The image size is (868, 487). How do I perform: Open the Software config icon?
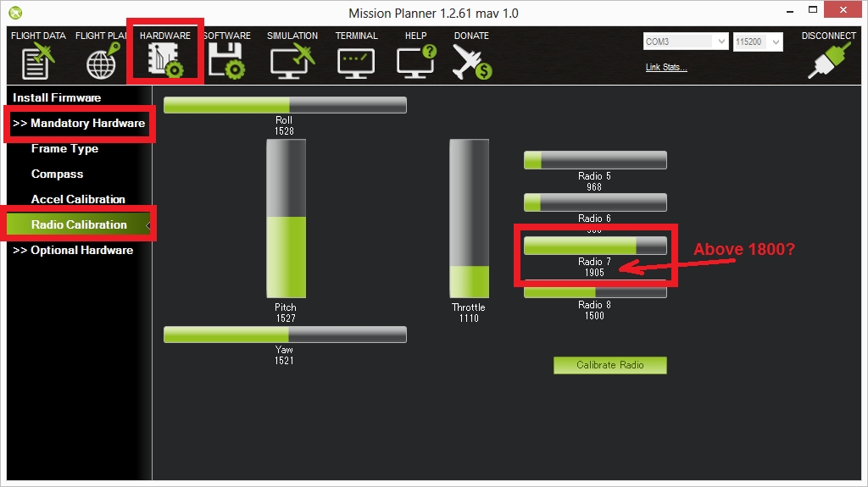coord(226,61)
